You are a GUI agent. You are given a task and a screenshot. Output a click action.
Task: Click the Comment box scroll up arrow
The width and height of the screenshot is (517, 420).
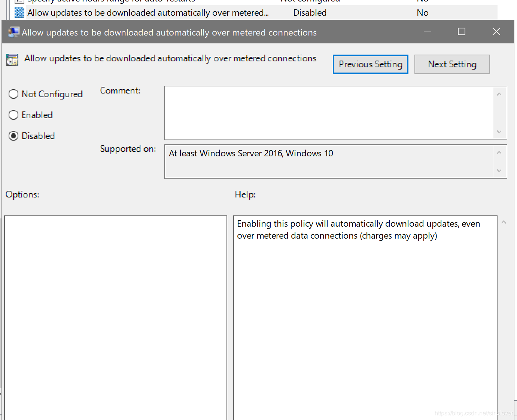pos(499,94)
